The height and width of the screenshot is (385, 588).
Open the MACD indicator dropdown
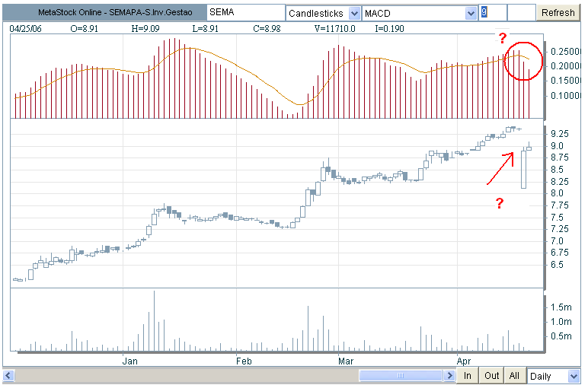tap(471, 14)
